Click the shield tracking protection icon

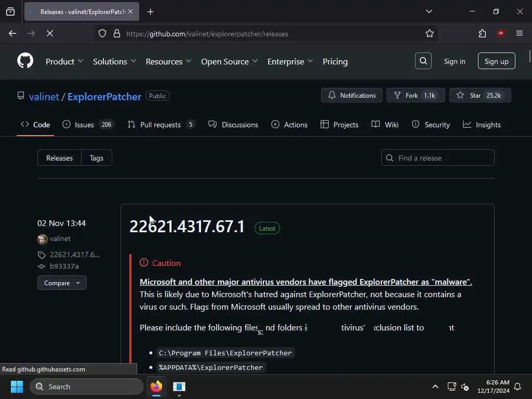point(102,34)
